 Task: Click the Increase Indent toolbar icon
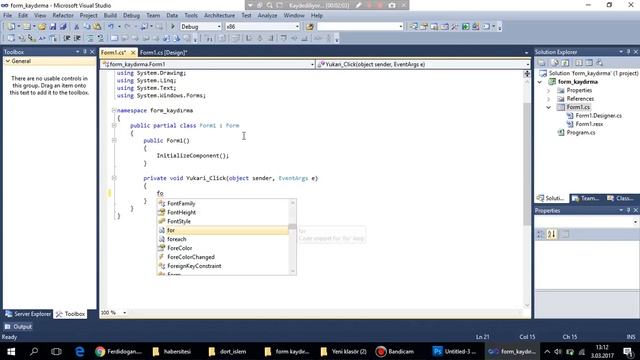[77, 38]
